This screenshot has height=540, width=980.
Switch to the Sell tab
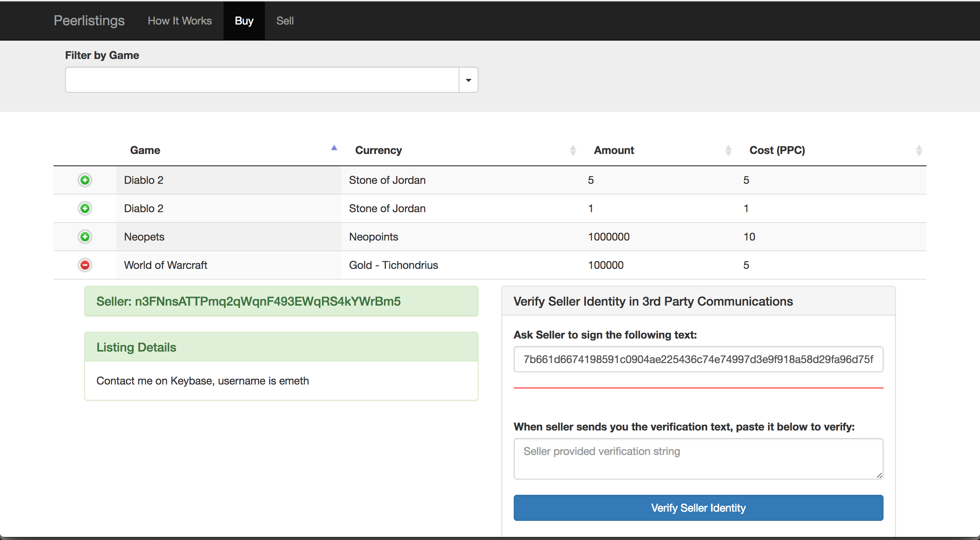pyautogui.click(x=285, y=21)
